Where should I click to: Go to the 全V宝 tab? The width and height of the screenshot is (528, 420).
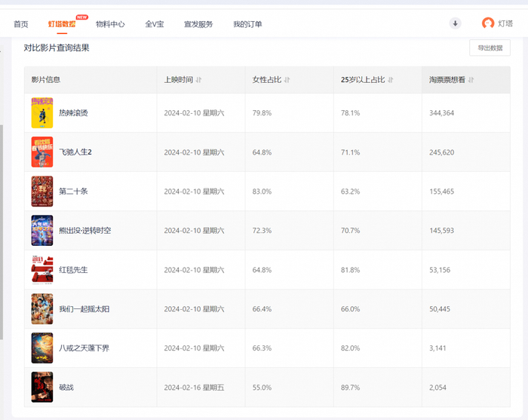[x=154, y=24]
